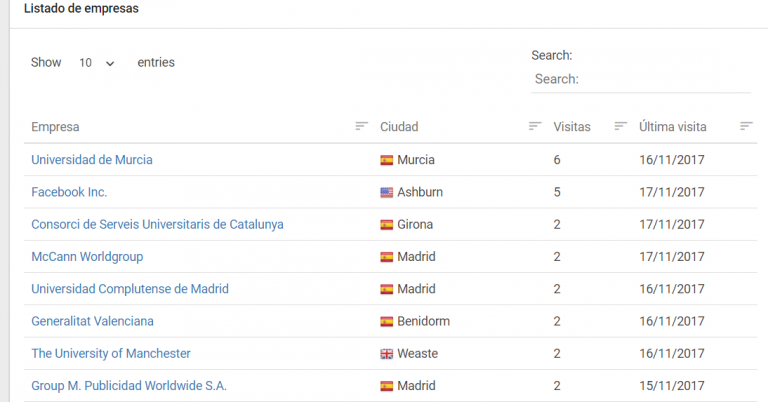The height and width of the screenshot is (402, 768).
Task: Sort by Última visita column icon
Action: tap(746, 126)
